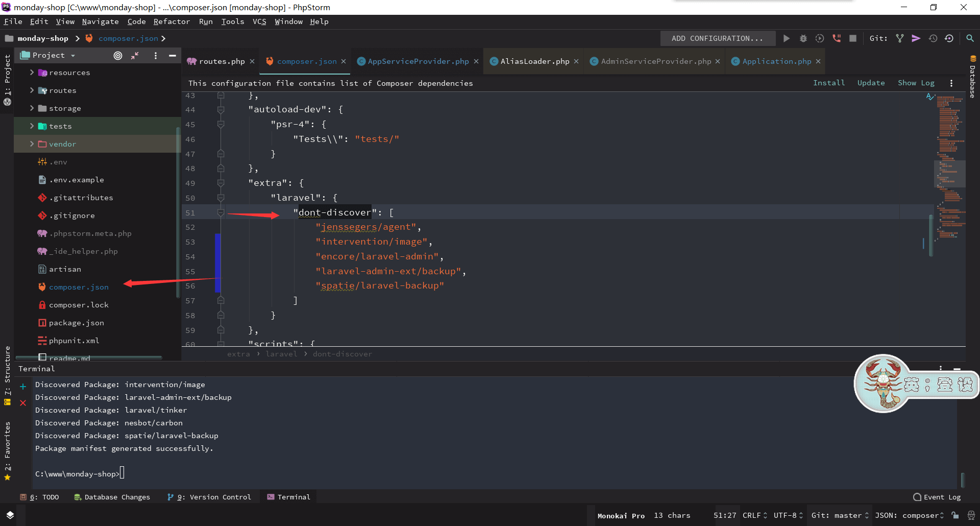
Task: Click the Locate file target icon in Project panel
Action: click(118, 55)
